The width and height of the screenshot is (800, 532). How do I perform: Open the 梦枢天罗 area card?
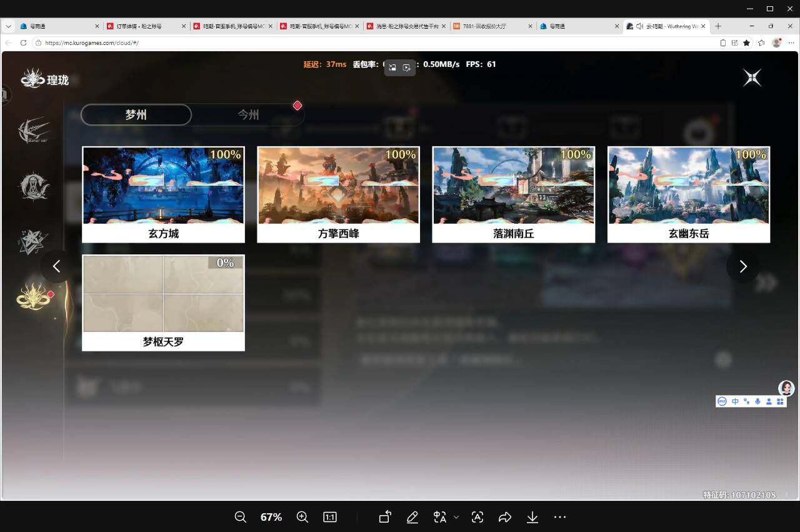pyautogui.click(x=163, y=303)
